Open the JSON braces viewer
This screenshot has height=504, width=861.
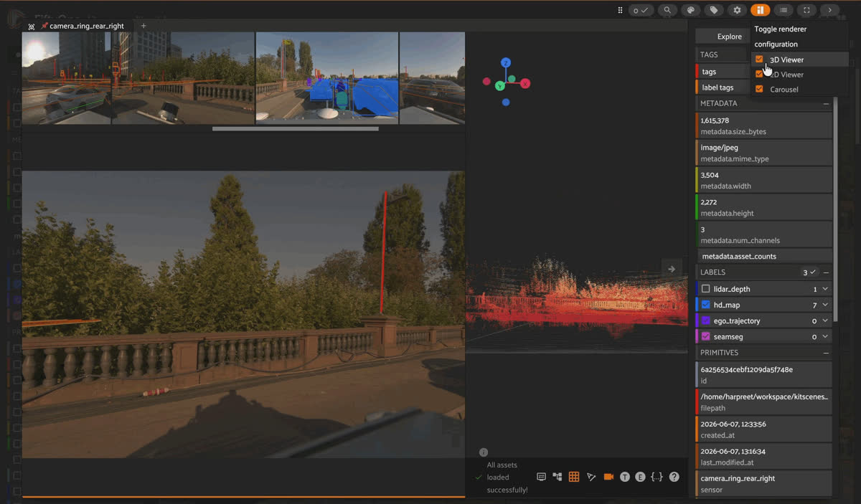click(x=657, y=477)
